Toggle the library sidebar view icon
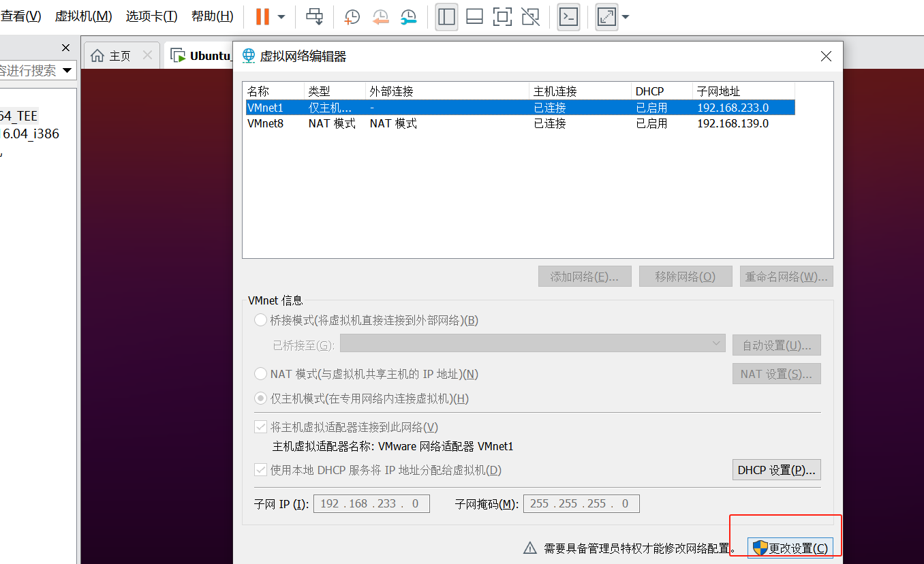Image resolution: width=924 pixels, height=564 pixels. coord(446,16)
